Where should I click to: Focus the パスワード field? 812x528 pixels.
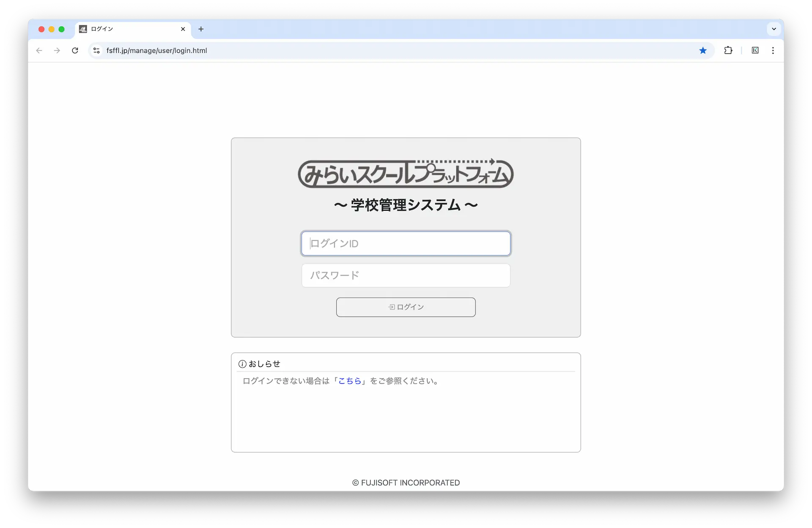click(406, 275)
